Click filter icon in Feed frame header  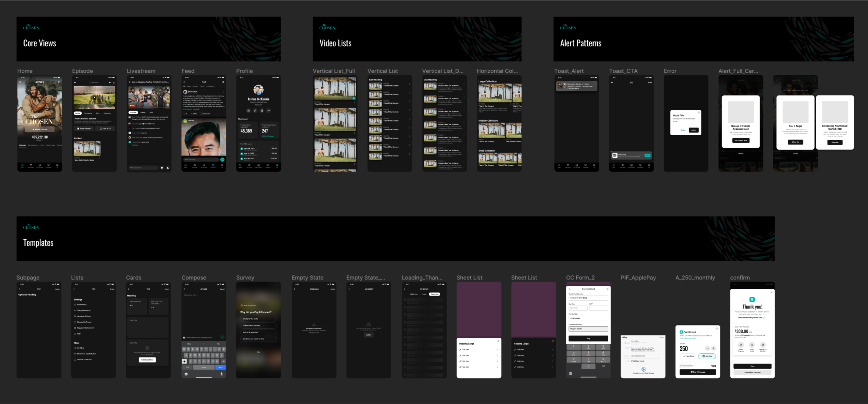click(x=223, y=82)
